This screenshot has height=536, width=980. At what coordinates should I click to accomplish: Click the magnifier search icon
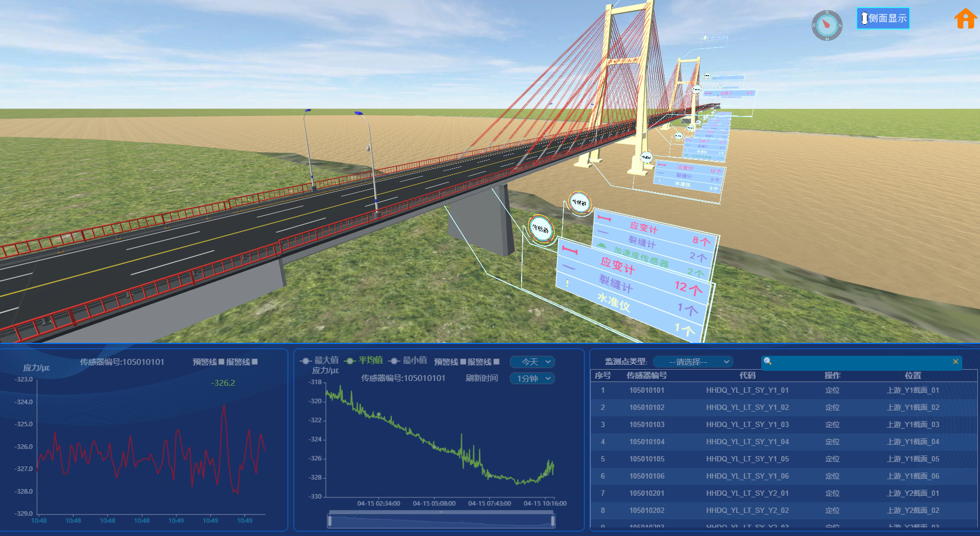(768, 362)
